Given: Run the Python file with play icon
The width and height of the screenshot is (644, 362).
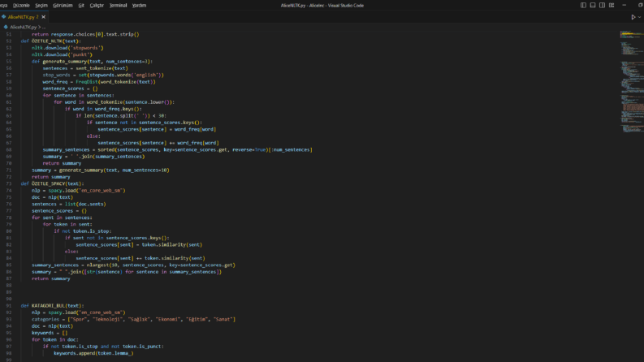Looking at the screenshot, I should point(633,17).
